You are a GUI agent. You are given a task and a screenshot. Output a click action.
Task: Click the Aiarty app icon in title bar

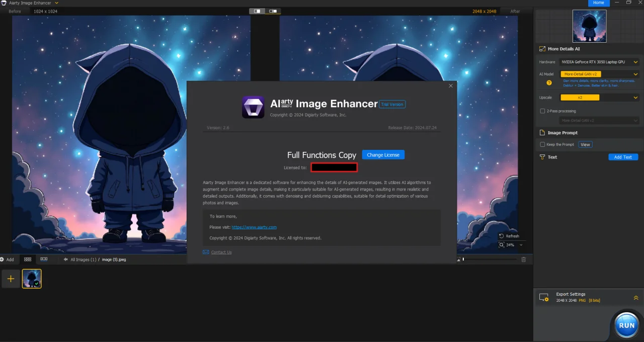tap(4, 3)
